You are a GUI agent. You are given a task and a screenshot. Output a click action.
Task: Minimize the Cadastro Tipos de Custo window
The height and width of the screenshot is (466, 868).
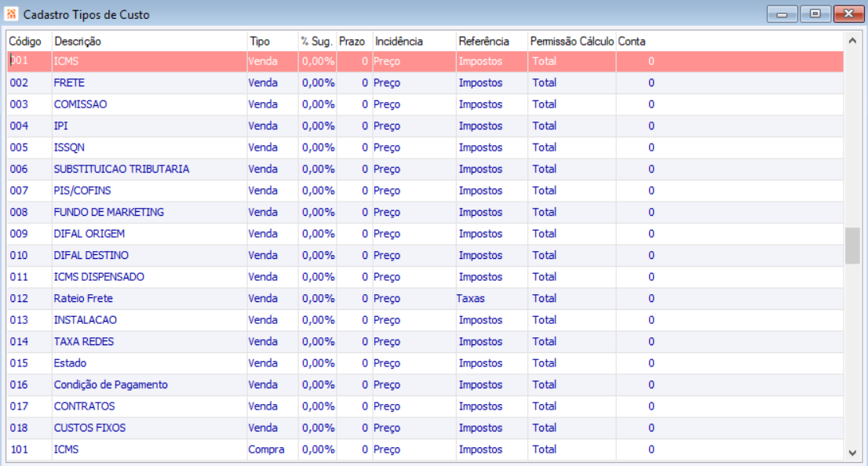click(782, 14)
